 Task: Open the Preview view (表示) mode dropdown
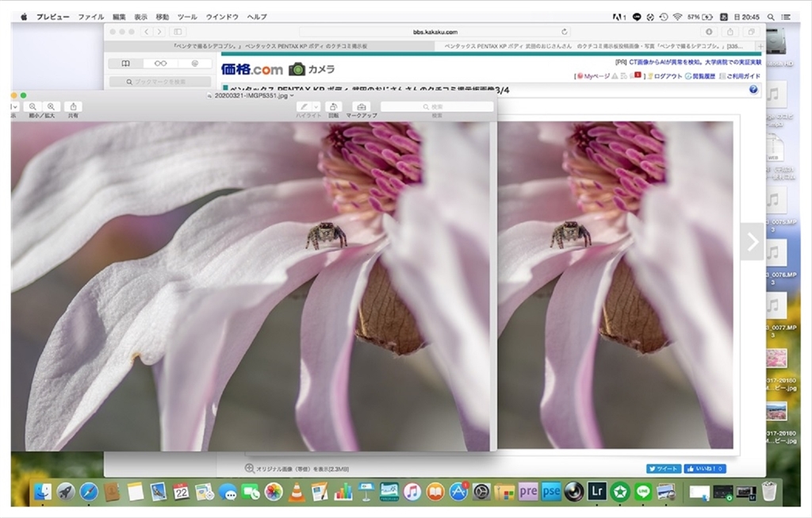13,107
